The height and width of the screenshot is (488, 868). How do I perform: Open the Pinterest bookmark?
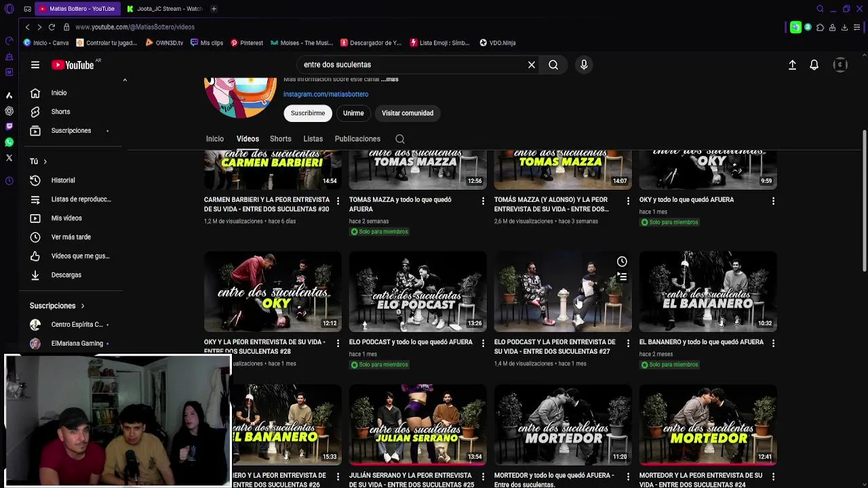[x=247, y=43]
